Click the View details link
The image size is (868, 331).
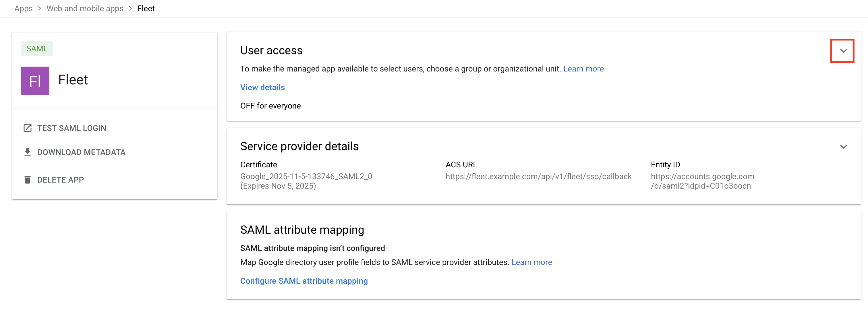tap(263, 87)
